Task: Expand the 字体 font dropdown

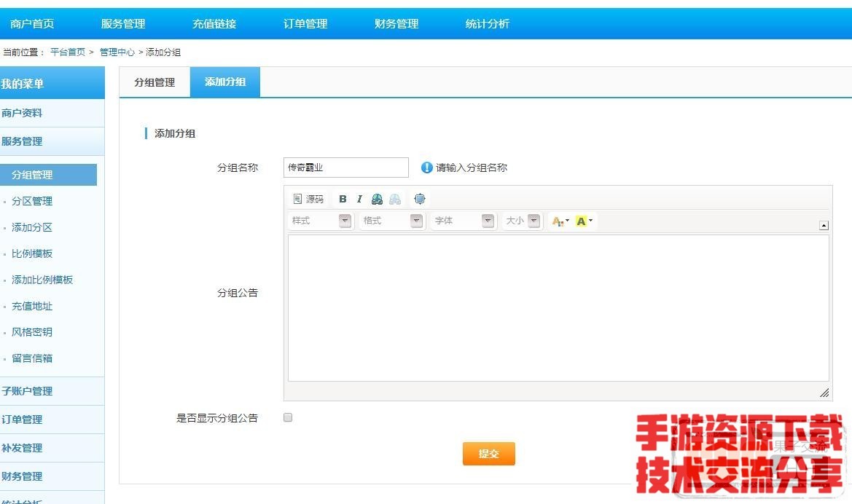Action: (x=464, y=221)
